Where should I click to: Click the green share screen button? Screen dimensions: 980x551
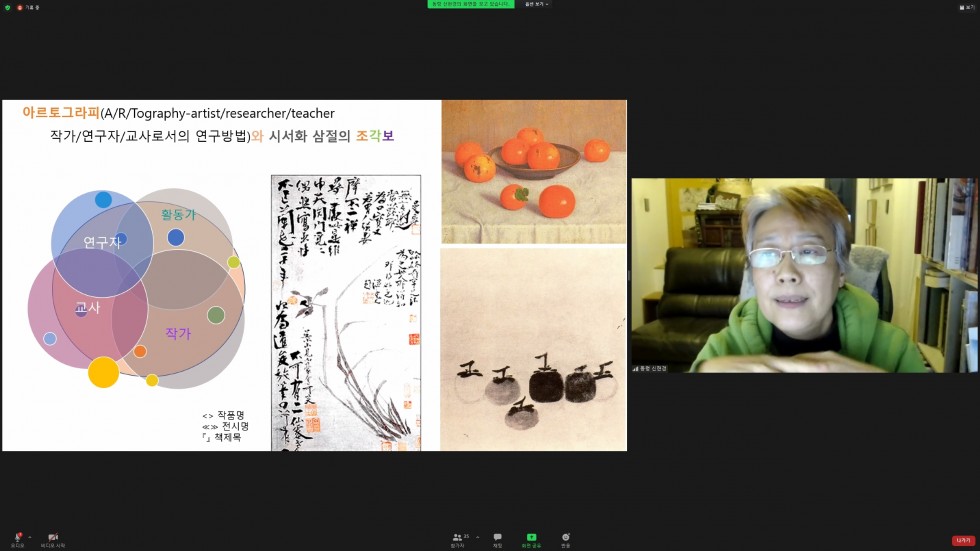point(531,538)
